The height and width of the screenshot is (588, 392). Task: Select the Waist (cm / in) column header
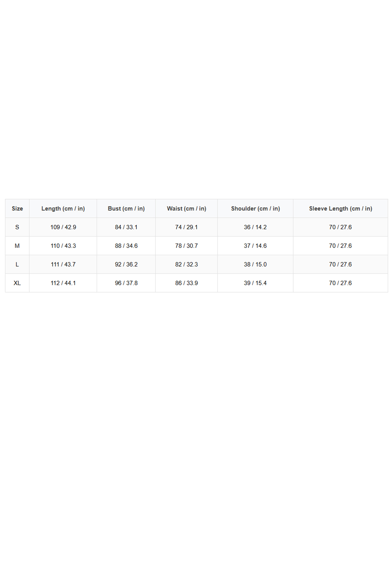pos(187,209)
